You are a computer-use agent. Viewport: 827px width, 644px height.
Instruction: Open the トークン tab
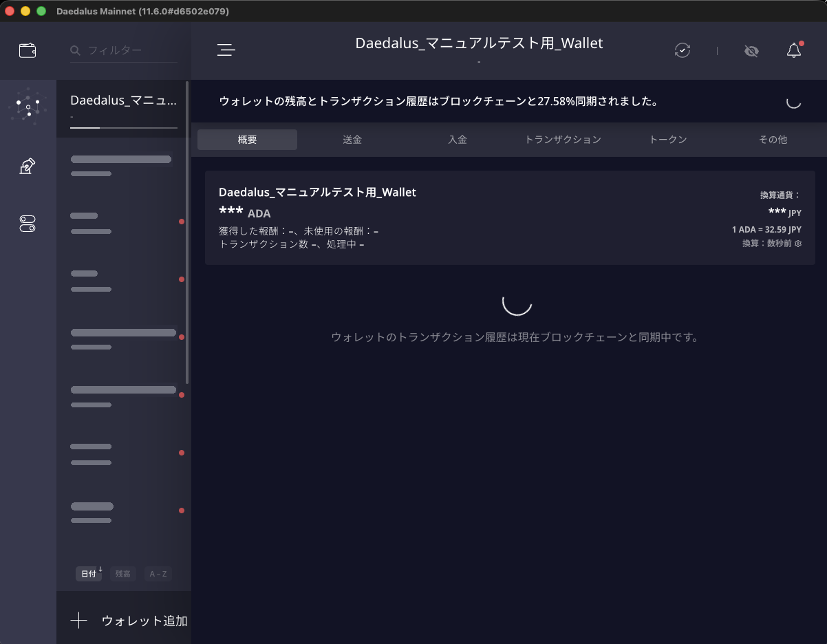click(668, 140)
